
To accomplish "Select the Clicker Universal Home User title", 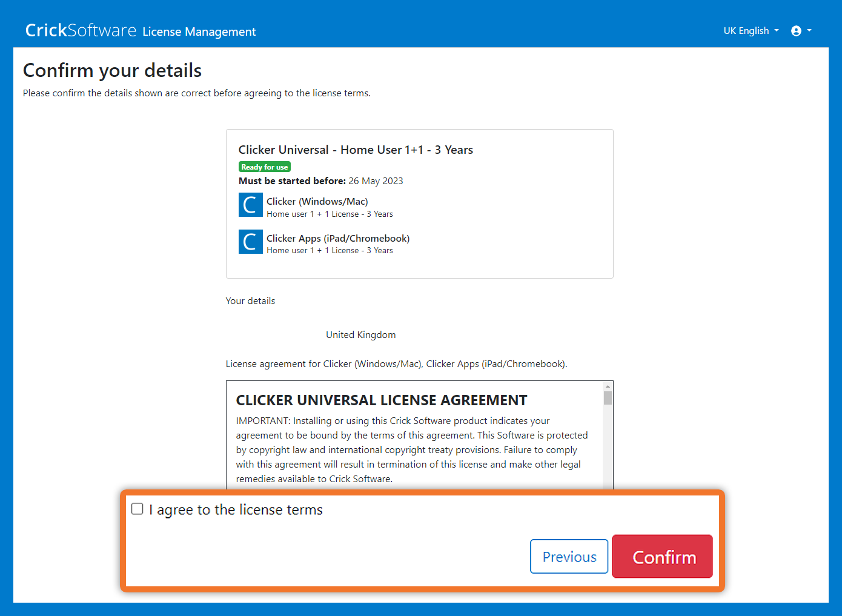I will pos(356,150).
